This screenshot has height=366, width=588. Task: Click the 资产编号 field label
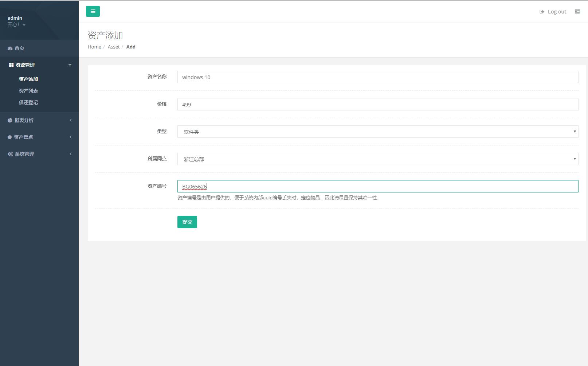click(x=157, y=186)
